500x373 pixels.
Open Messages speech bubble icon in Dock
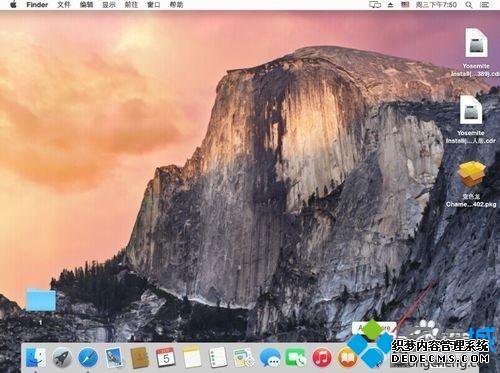pyautogui.click(x=270, y=358)
